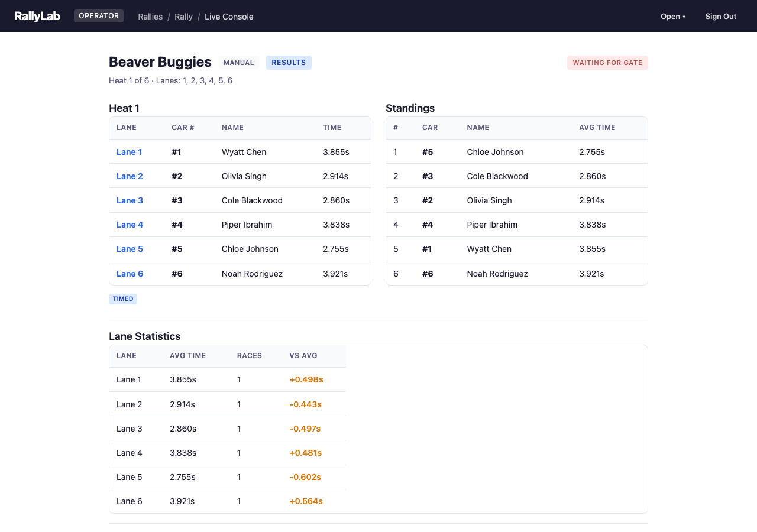Open the Live Console breadcrumb entry
Screen dimensions: 757x532
[x=229, y=17]
